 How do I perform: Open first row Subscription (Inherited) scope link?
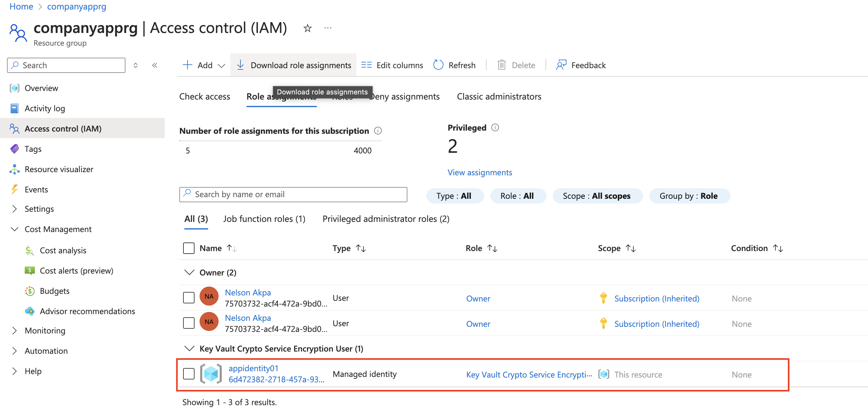point(656,298)
